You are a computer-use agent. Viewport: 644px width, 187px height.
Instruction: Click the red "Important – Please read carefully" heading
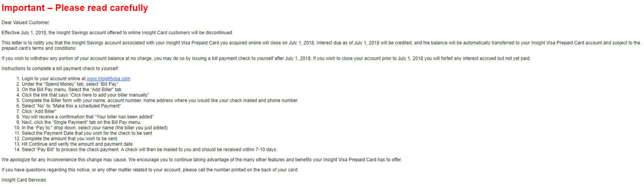click(75, 8)
